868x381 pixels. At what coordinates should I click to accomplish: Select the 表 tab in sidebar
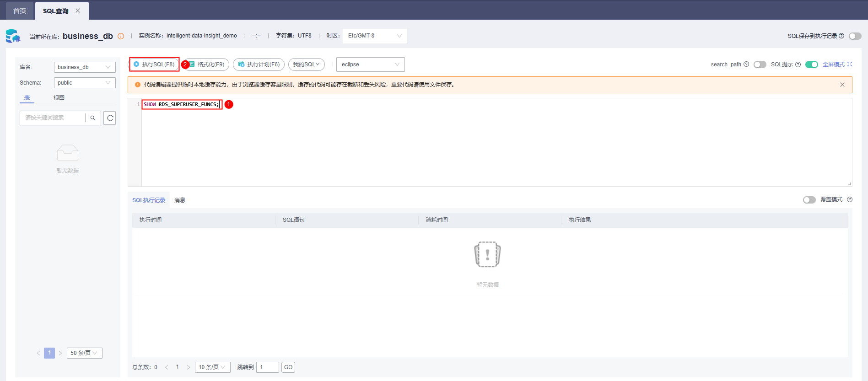point(27,98)
